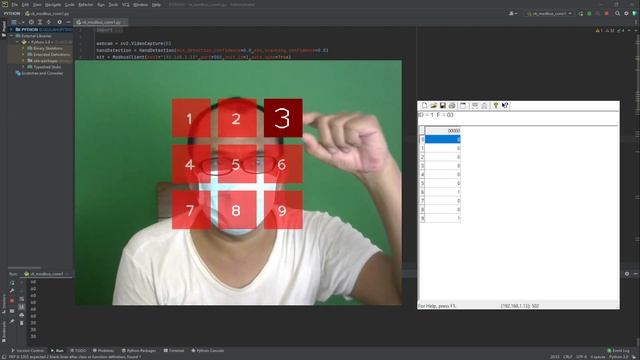Open the Terminal tool window tab
Screen dimensions: 640x360
coord(174,351)
